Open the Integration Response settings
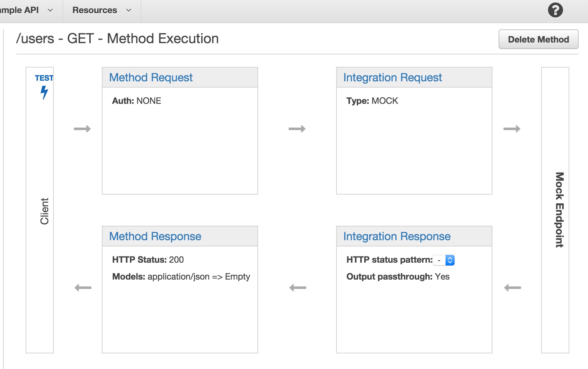Viewport: 588px width, 369px height. point(397,236)
